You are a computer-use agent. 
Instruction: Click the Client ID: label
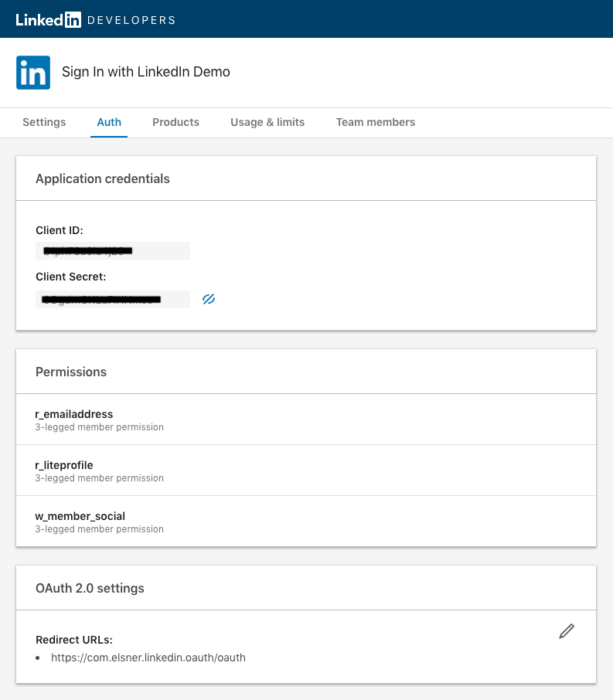60,230
